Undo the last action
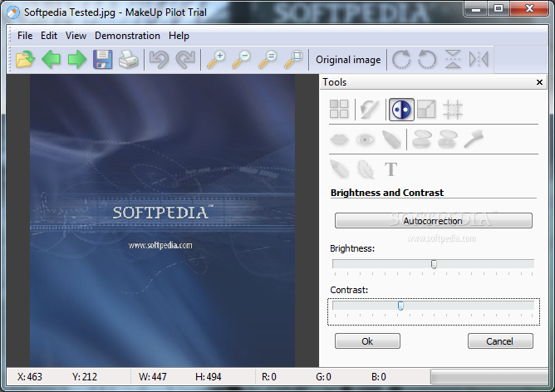555x392 pixels. [x=159, y=60]
